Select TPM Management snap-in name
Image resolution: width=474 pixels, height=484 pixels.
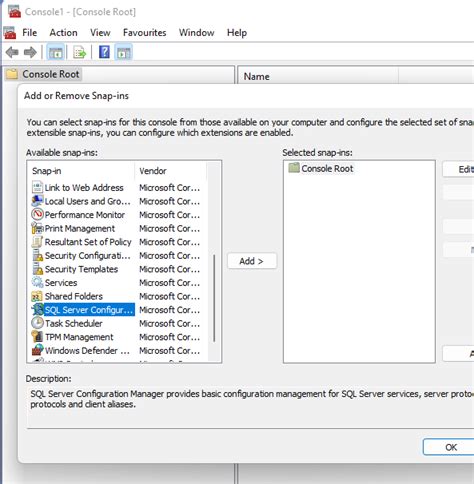coord(79,337)
